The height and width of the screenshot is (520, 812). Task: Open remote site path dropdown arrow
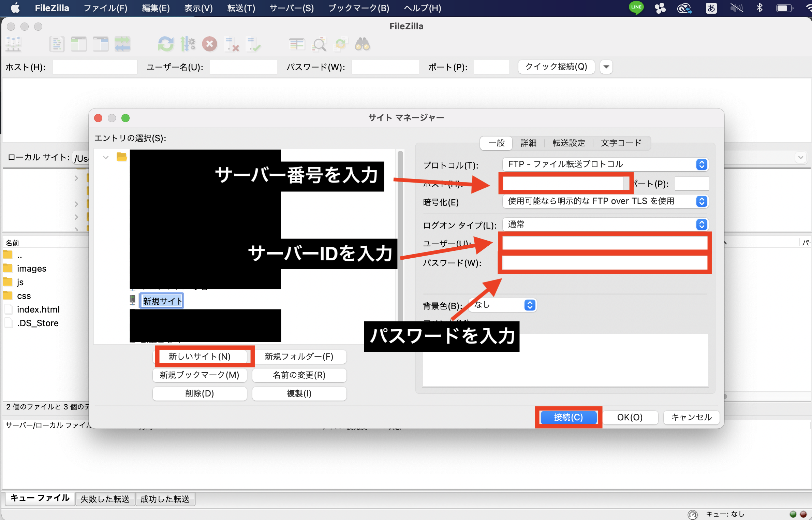pos(801,157)
